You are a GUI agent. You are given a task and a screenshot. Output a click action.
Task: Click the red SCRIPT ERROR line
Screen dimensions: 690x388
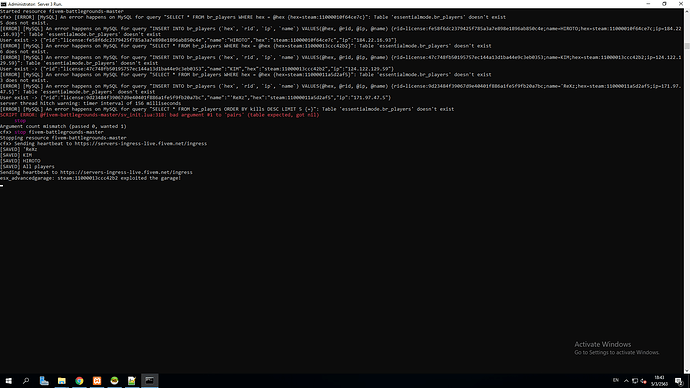coord(160,115)
